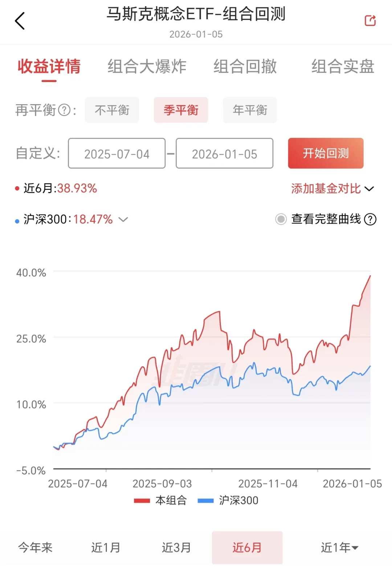Tap the rebalance help question mark icon
Screen dimensions: 392x576
[x=64, y=110]
